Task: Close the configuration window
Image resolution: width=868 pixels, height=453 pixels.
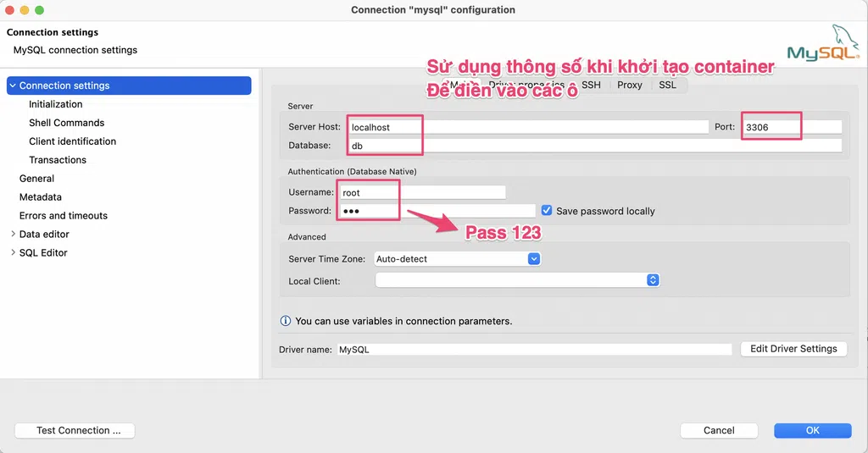Action: coord(9,10)
